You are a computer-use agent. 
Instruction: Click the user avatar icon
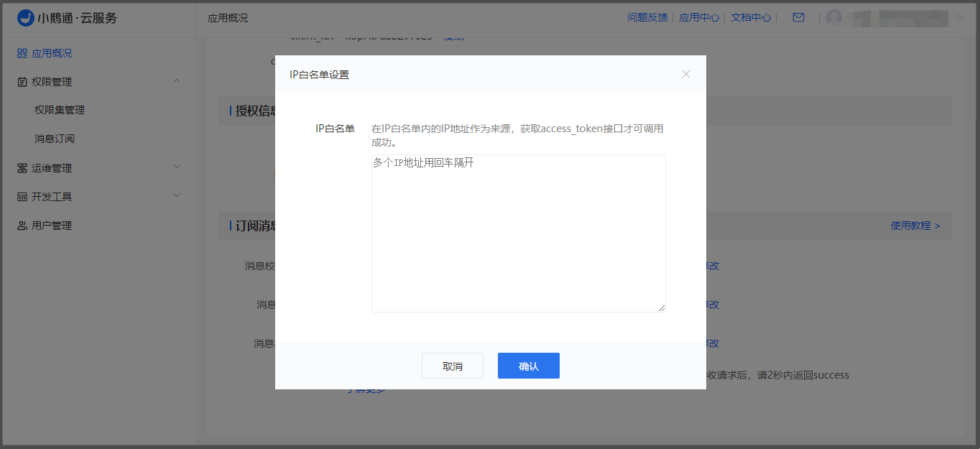pyautogui.click(x=834, y=17)
